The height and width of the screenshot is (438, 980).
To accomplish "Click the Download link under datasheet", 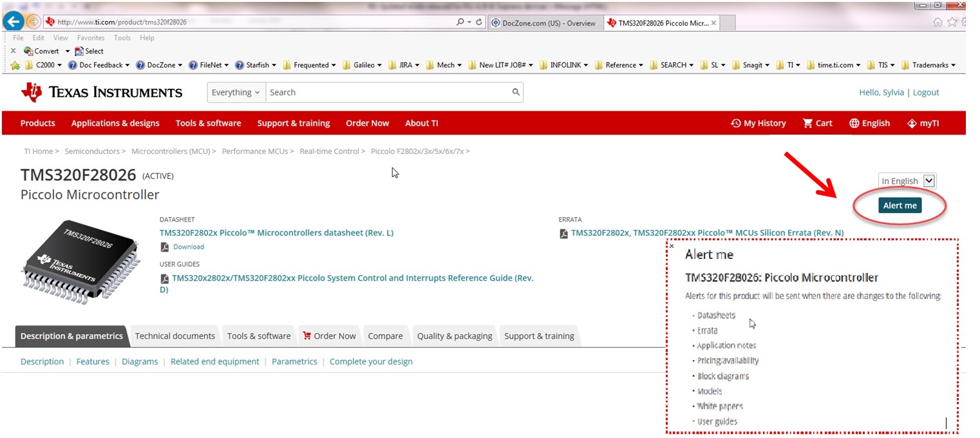I will [189, 247].
